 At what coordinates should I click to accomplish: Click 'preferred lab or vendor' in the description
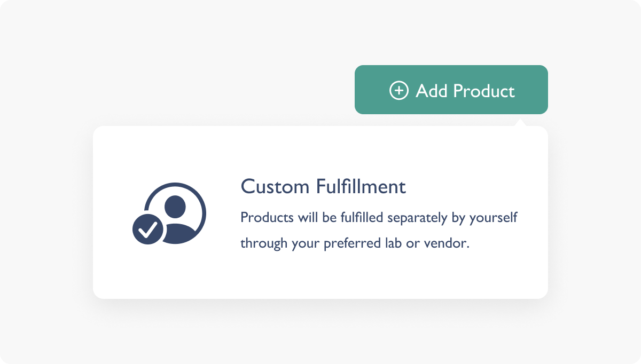pyautogui.click(x=395, y=243)
